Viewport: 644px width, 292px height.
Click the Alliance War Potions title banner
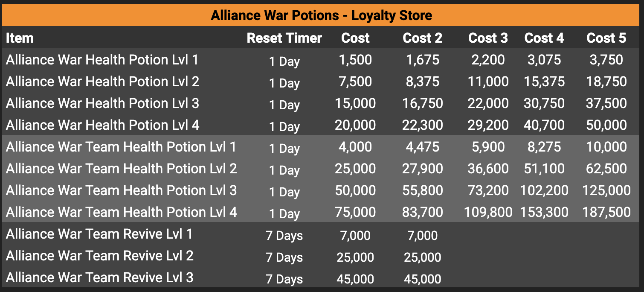click(322, 16)
